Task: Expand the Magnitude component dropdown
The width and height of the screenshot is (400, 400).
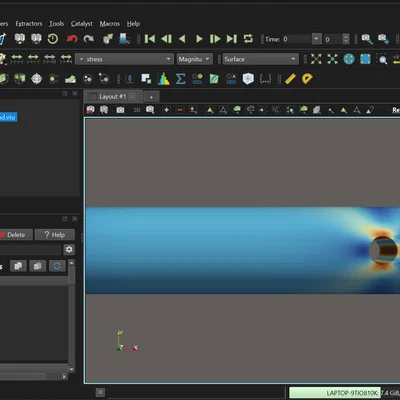Action: click(x=195, y=59)
